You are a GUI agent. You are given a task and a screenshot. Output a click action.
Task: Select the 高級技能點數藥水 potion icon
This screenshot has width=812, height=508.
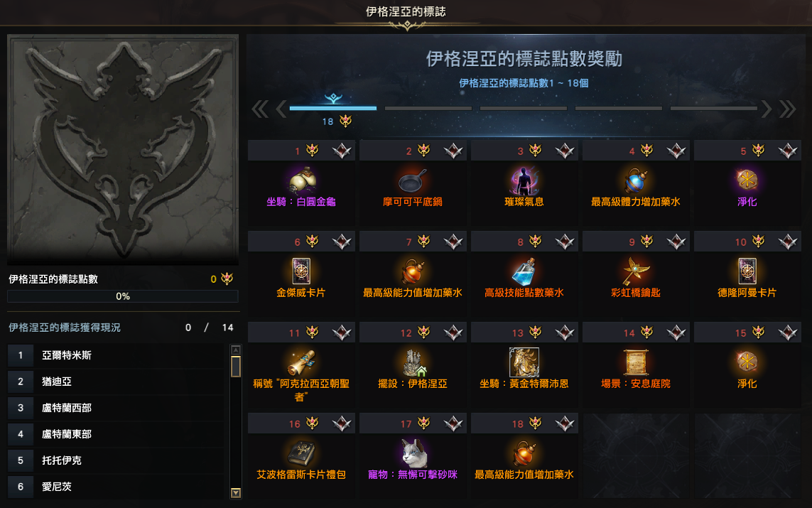524,271
